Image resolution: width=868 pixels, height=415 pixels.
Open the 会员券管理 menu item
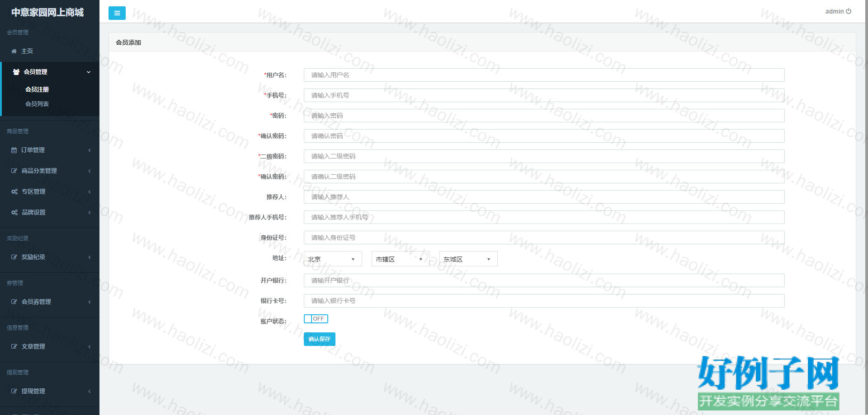(50, 302)
